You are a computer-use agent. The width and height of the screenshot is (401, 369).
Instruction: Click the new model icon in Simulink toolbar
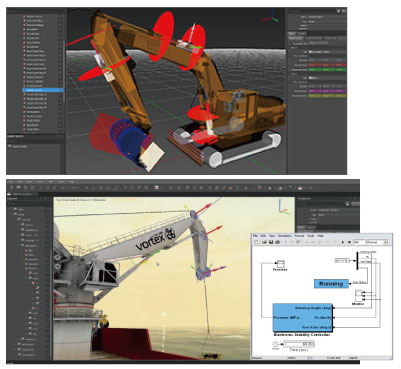pyautogui.click(x=256, y=242)
